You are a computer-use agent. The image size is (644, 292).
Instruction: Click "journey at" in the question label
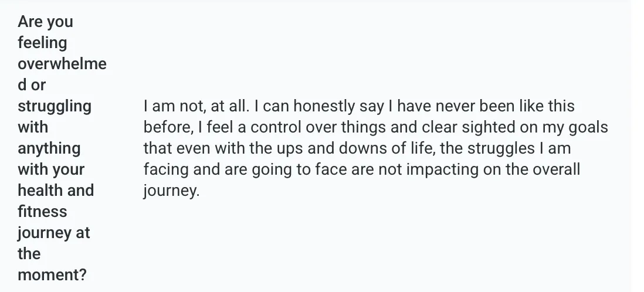pos(54,233)
